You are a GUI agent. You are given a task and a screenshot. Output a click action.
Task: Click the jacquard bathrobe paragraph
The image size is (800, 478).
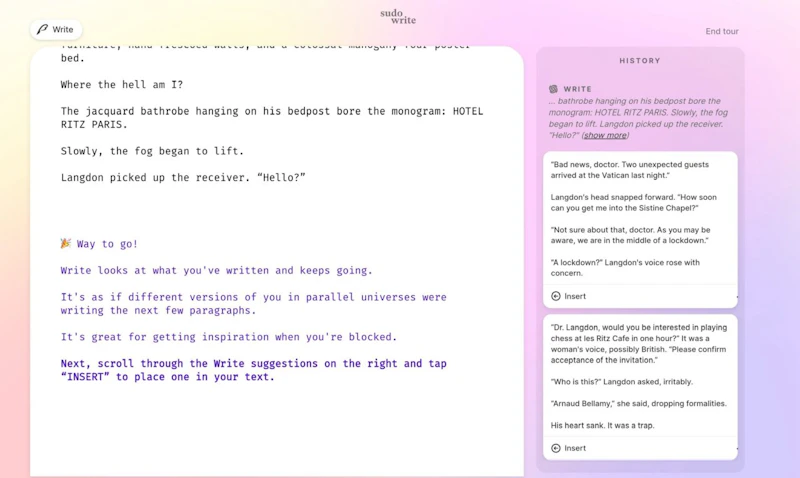click(272, 118)
